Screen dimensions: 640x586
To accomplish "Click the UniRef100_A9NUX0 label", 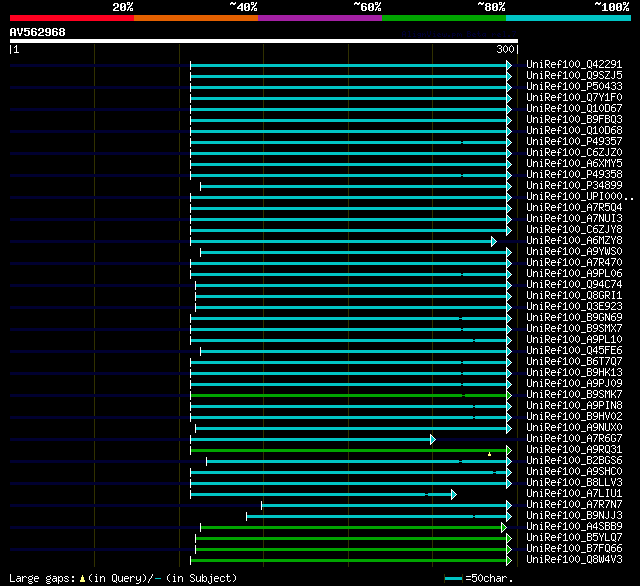I will click(x=574, y=428).
